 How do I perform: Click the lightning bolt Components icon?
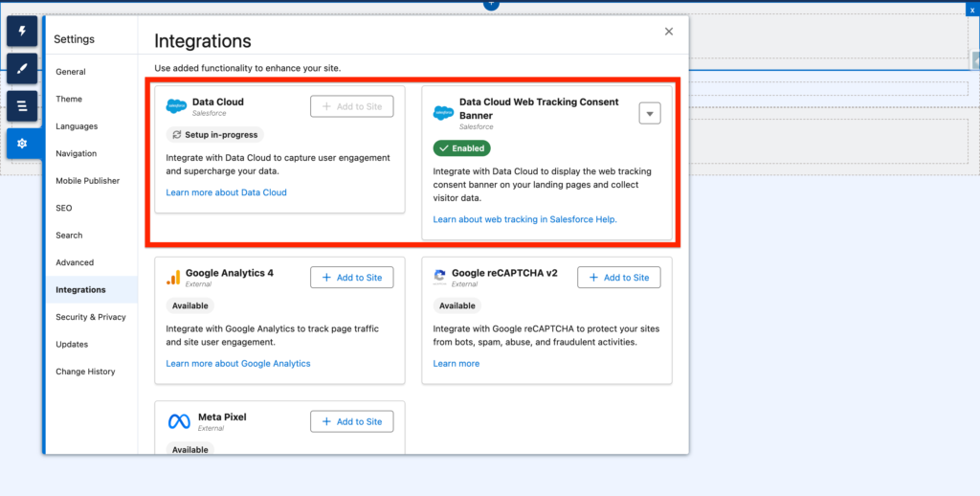[22, 32]
